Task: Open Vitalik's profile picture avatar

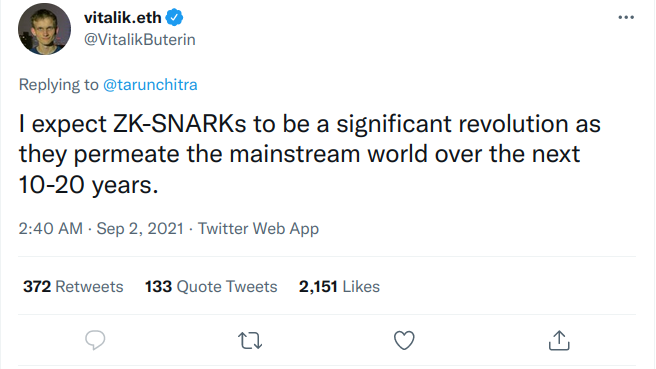Action: (x=44, y=29)
